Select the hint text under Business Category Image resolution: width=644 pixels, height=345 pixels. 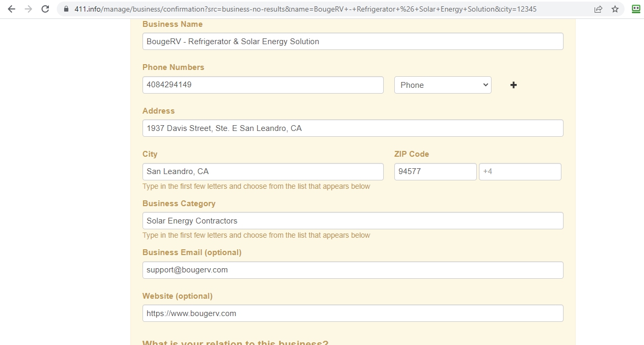point(256,235)
